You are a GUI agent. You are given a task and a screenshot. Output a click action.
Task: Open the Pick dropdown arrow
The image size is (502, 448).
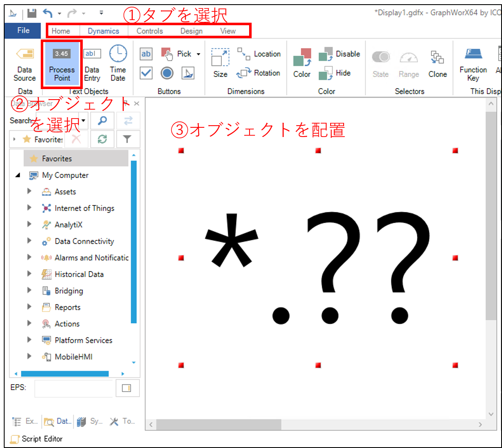pos(198,54)
